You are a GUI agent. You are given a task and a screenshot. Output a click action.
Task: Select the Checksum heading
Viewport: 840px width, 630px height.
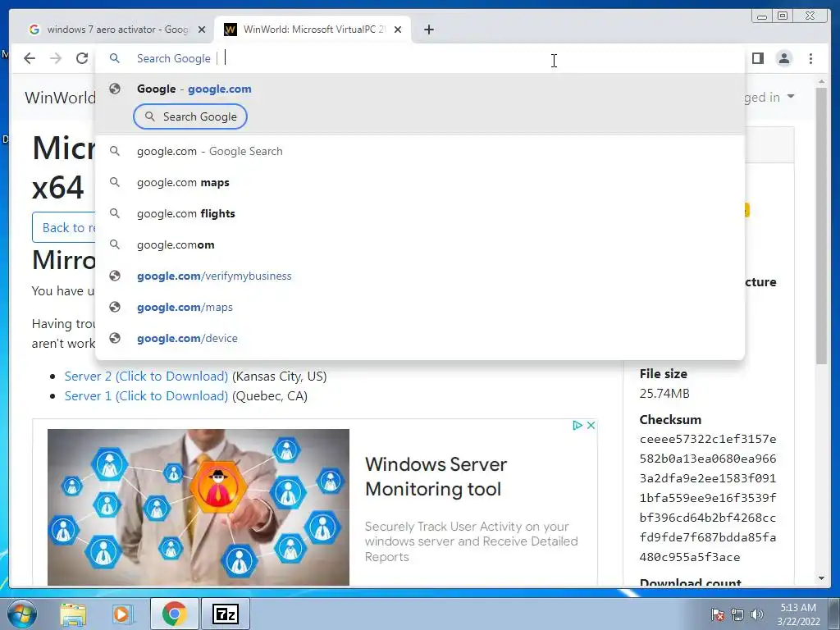click(x=670, y=419)
